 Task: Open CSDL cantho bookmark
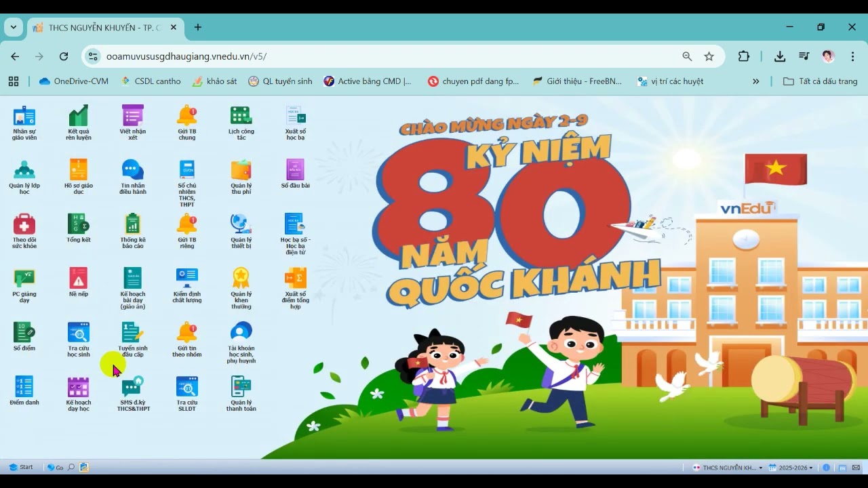151,81
